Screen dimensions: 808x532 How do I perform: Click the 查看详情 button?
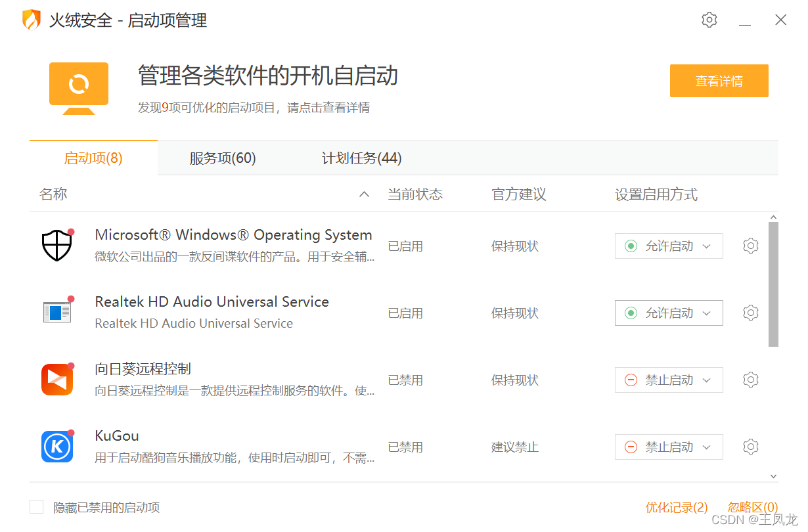pos(719,81)
